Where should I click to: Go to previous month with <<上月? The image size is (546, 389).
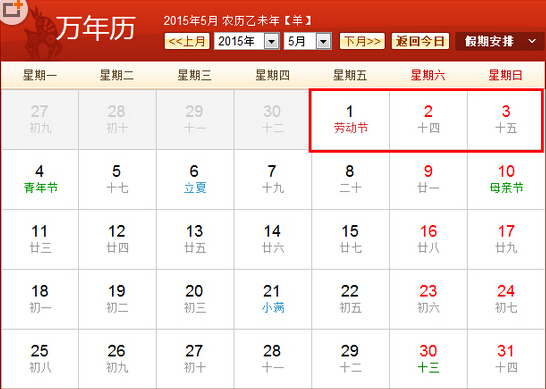click(x=187, y=41)
